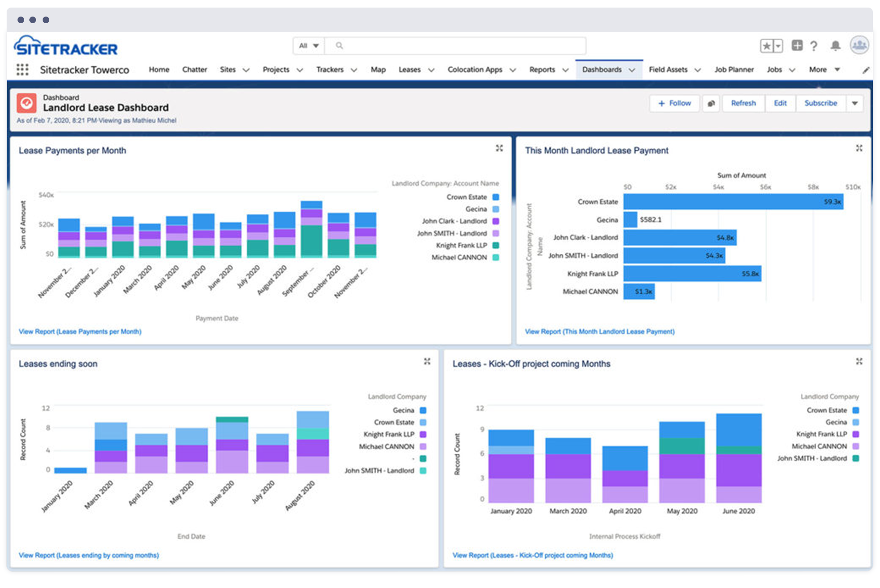Image resolution: width=880 pixels, height=588 pixels.
Task: Click the Sitetracker Towerco app name
Action: click(x=84, y=70)
